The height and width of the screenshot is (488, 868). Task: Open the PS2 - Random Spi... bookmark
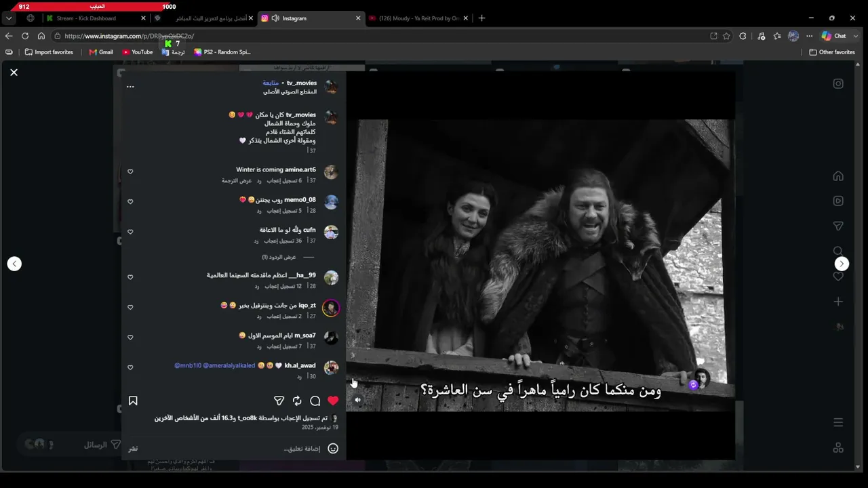click(x=222, y=52)
